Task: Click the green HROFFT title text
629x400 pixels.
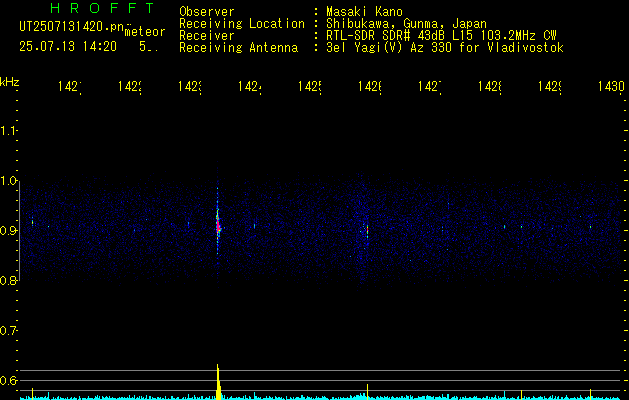Action: (x=103, y=8)
